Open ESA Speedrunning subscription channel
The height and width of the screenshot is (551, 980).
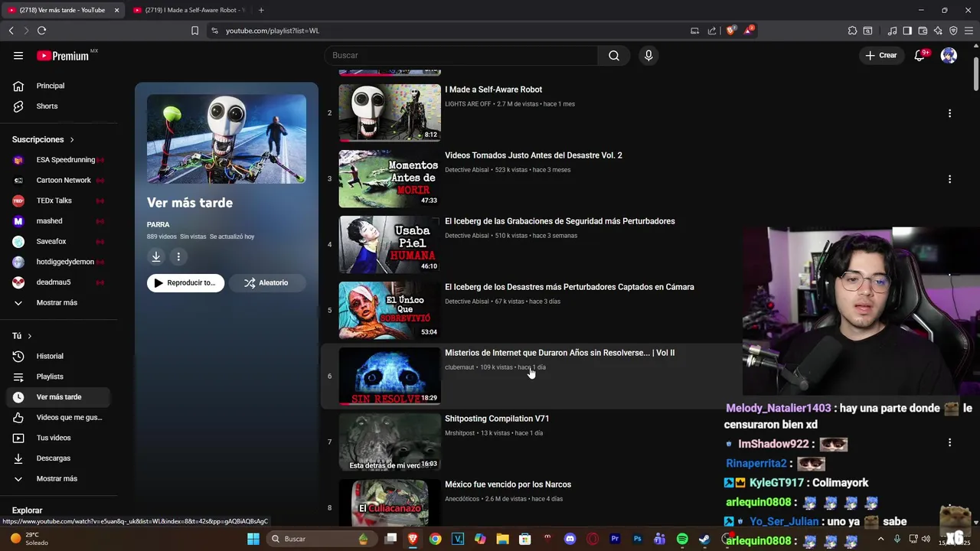point(58,160)
